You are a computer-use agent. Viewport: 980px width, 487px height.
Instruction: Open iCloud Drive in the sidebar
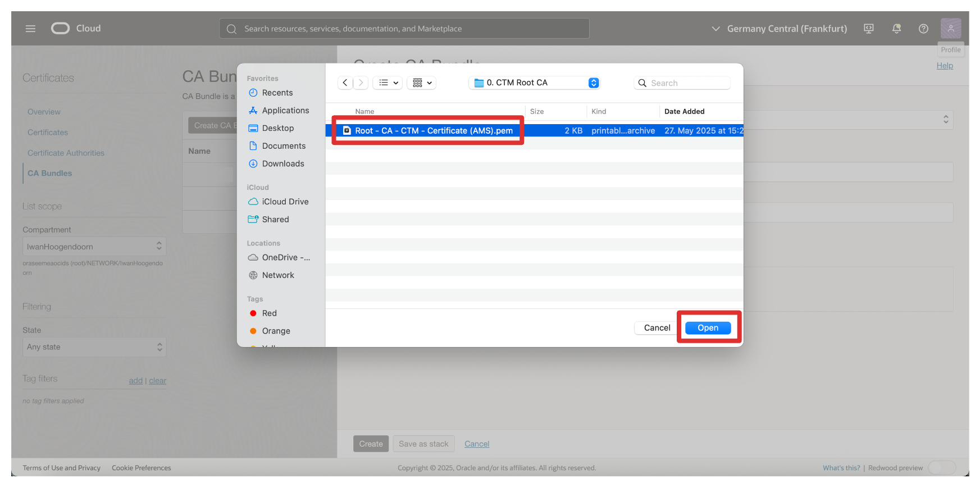click(285, 202)
